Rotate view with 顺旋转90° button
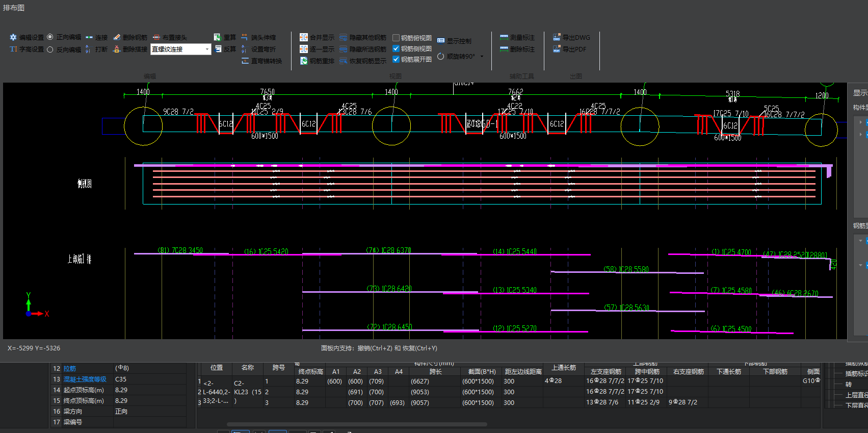The width and height of the screenshot is (868, 433). 456,57
